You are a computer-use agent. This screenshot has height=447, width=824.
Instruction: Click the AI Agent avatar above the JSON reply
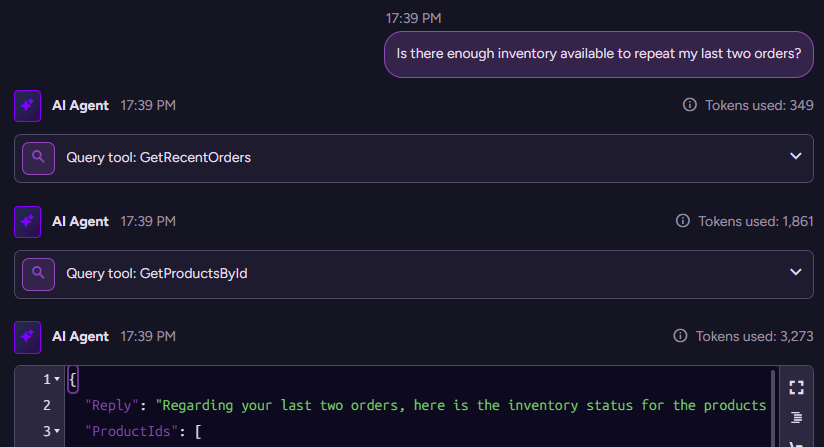27,336
